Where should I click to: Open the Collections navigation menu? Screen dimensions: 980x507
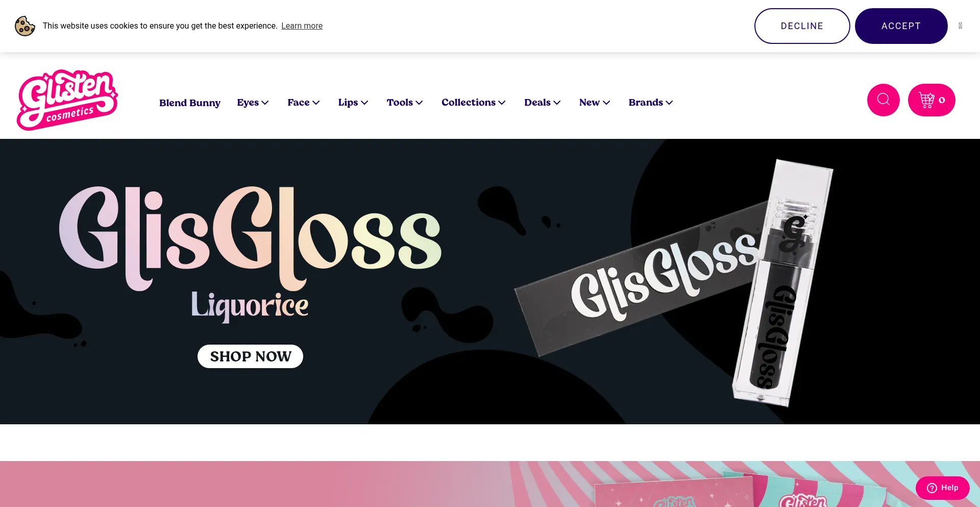474,103
